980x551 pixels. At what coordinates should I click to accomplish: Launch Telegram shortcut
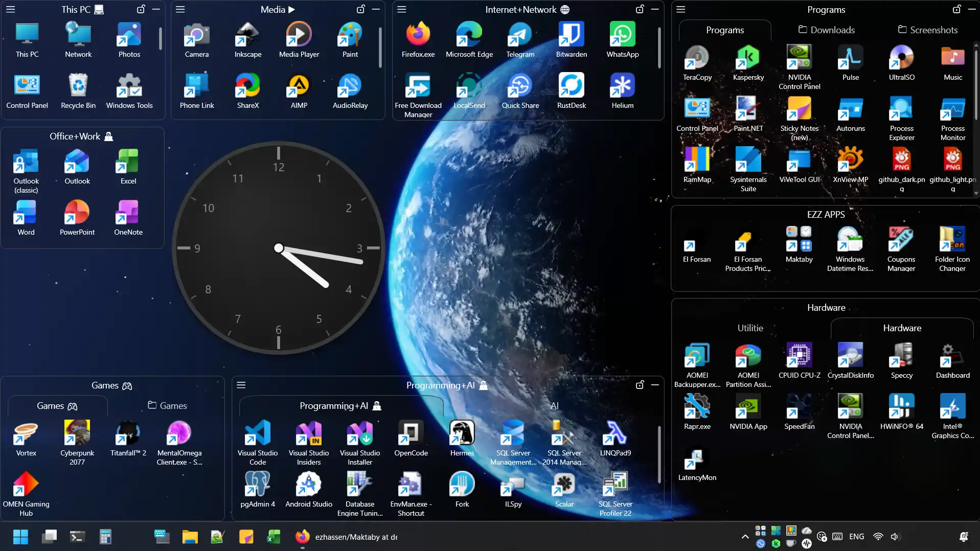coord(520,40)
